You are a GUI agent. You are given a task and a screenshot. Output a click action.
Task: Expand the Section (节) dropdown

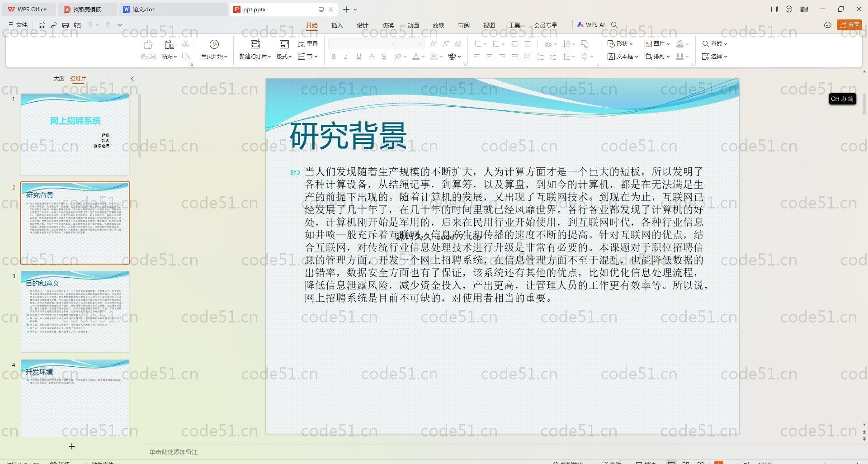tap(308, 57)
